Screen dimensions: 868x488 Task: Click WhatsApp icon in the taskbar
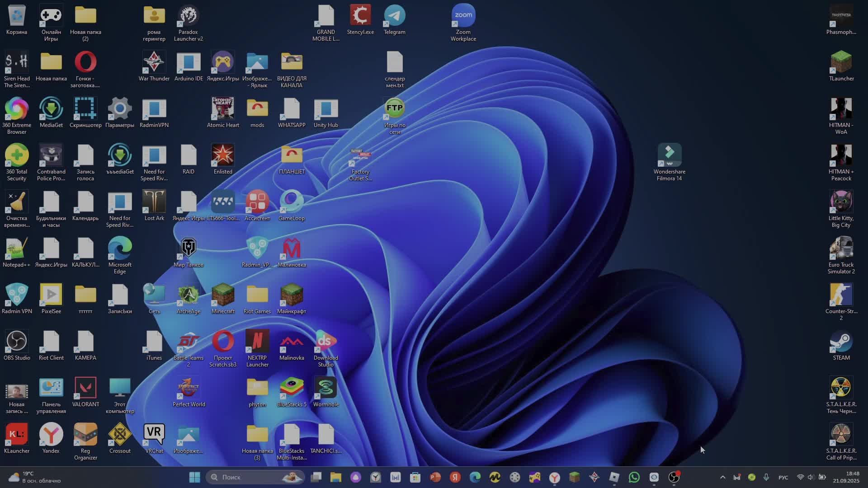(x=634, y=477)
